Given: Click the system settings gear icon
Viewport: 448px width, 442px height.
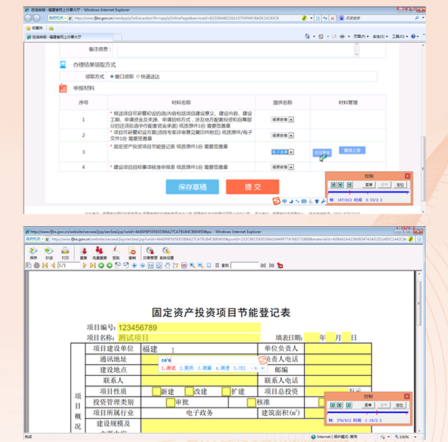Looking at the screenshot, I should [166, 251].
